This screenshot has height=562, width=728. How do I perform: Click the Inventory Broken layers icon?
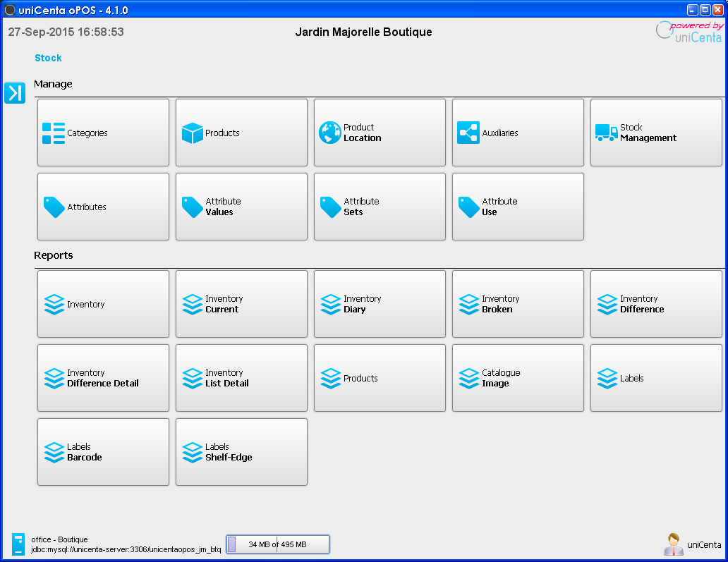point(468,305)
